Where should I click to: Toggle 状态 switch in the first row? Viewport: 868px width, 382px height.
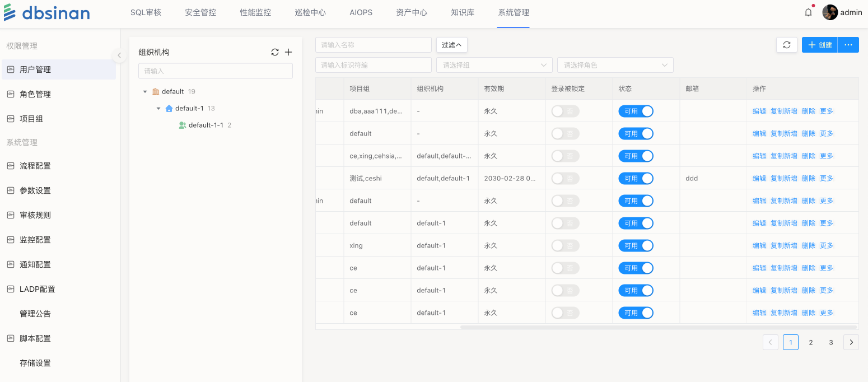pos(636,111)
